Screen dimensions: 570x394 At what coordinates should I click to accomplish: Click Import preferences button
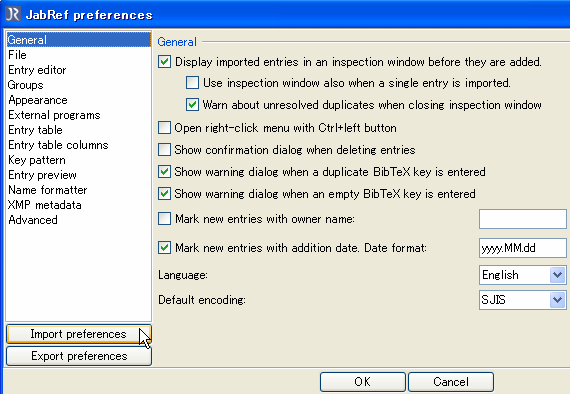[79, 334]
